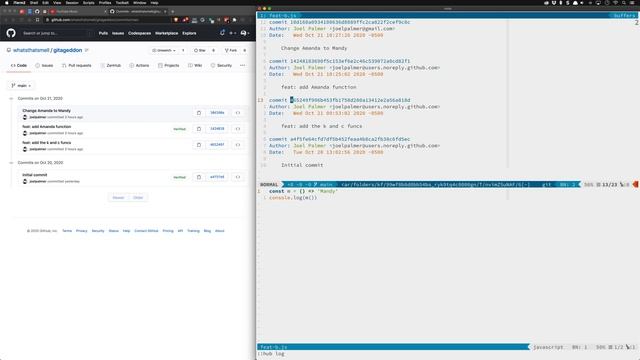Close the GitHub Commits browser tab

pos(165,11)
